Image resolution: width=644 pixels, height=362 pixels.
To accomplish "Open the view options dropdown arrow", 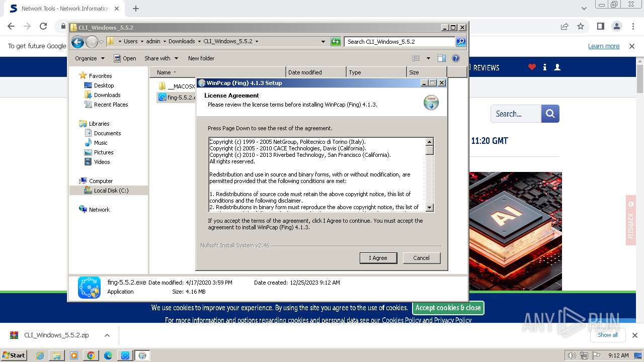I will pyautogui.click(x=428, y=58).
